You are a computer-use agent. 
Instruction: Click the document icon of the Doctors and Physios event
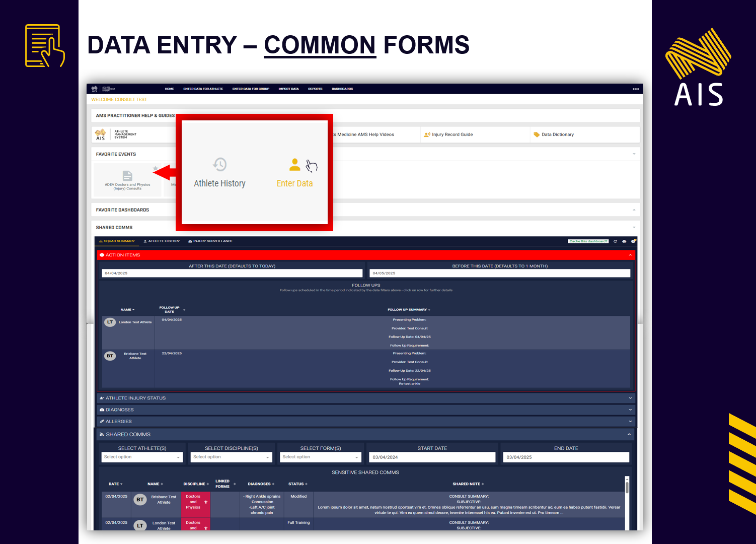[127, 175]
